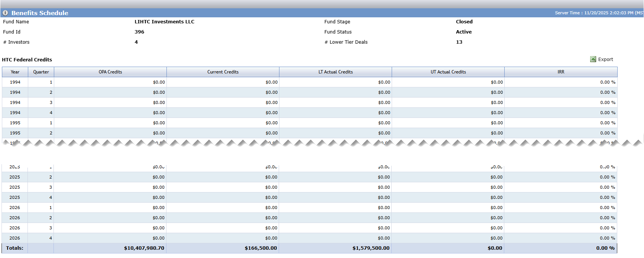Click the IRR column header
The height and width of the screenshot is (258, 644).
click(561, 72)
